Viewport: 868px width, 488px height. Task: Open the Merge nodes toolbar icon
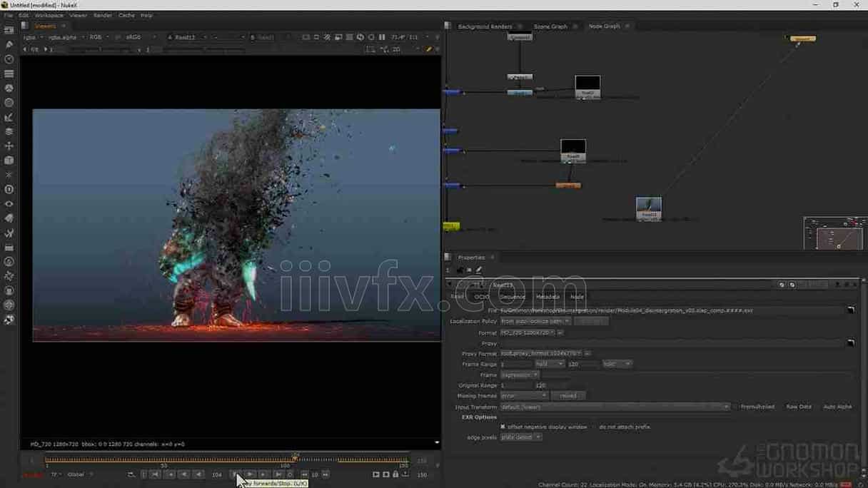pyautogui.click(x=9, y=132)
